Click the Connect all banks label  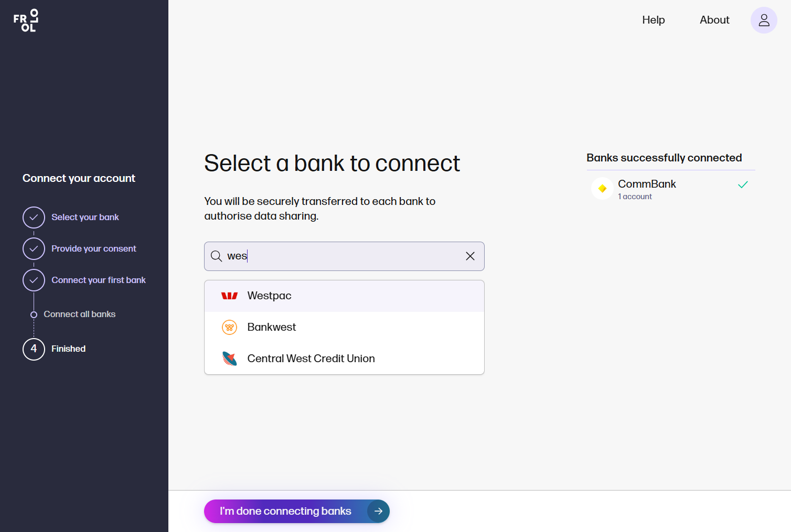pos(80,314)
